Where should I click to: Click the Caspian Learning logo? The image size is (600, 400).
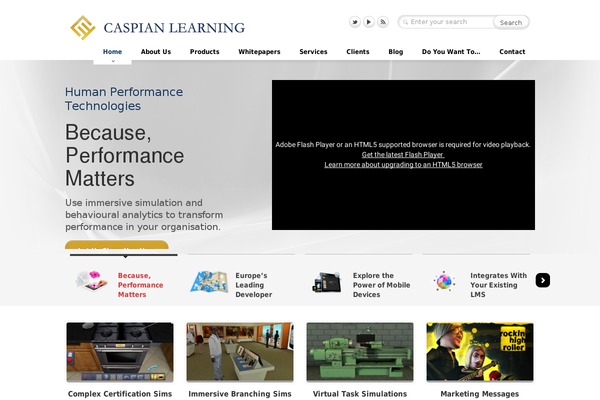157,28
